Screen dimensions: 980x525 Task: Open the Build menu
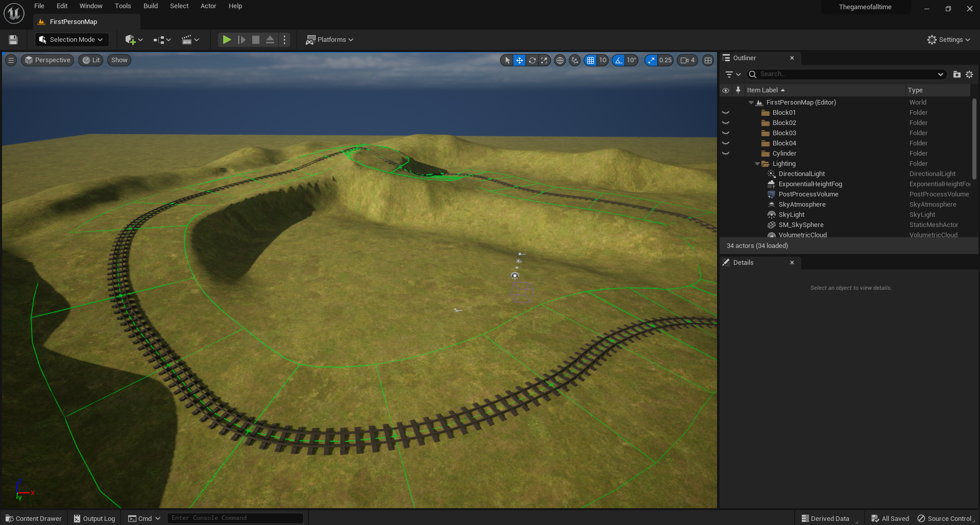point(150,6)
